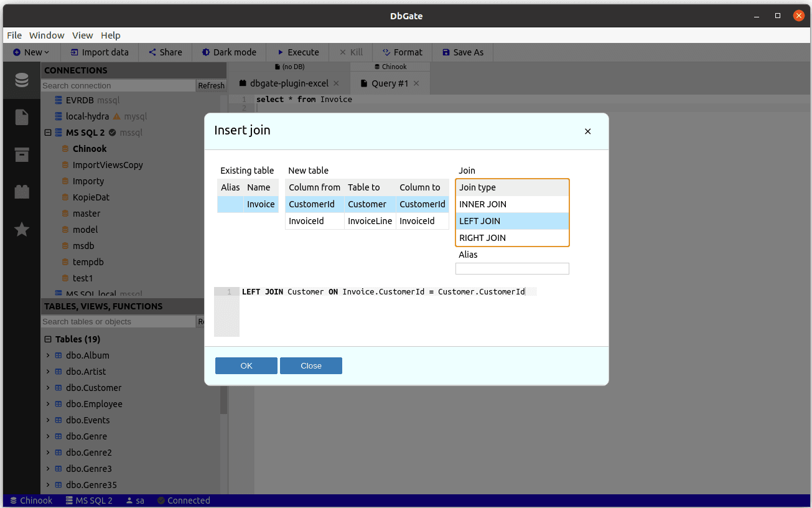812x508 pixels.
Task: Open the Plugins panel in sidebar
Action: point(21,192)
